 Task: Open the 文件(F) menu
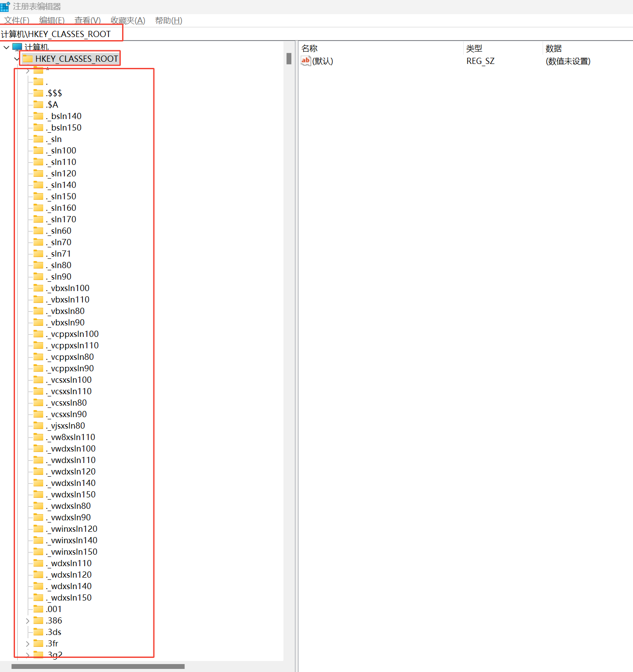point(17,20)
